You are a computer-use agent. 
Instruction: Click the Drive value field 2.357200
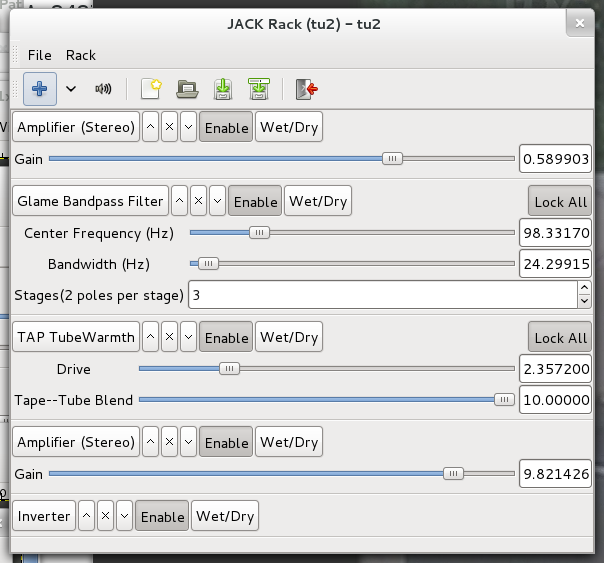pyautogui.click(x=555, y=369)
